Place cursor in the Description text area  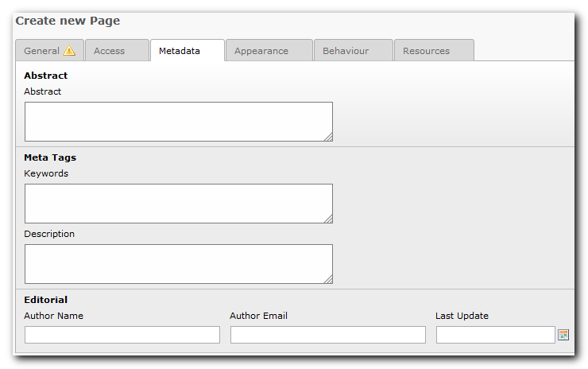[x=178, y=264]
